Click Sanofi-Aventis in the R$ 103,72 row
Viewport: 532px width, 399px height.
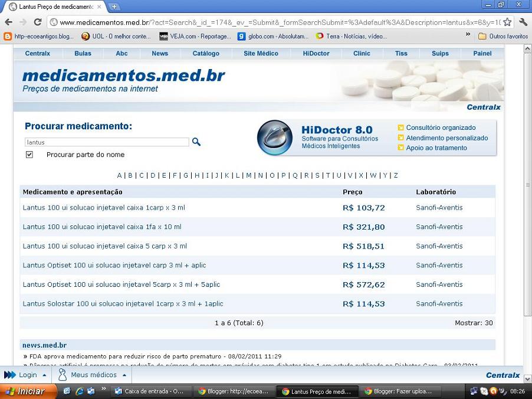point(439,208)
